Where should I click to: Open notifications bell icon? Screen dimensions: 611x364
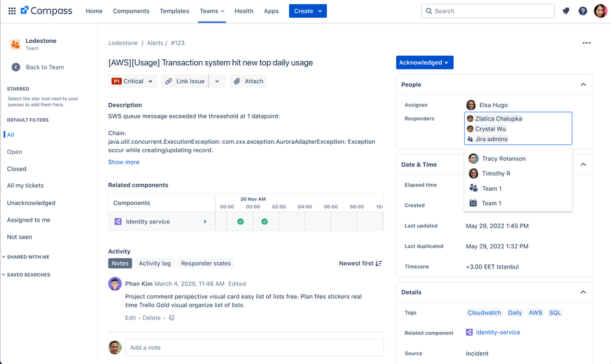click(x=566, y=11)
